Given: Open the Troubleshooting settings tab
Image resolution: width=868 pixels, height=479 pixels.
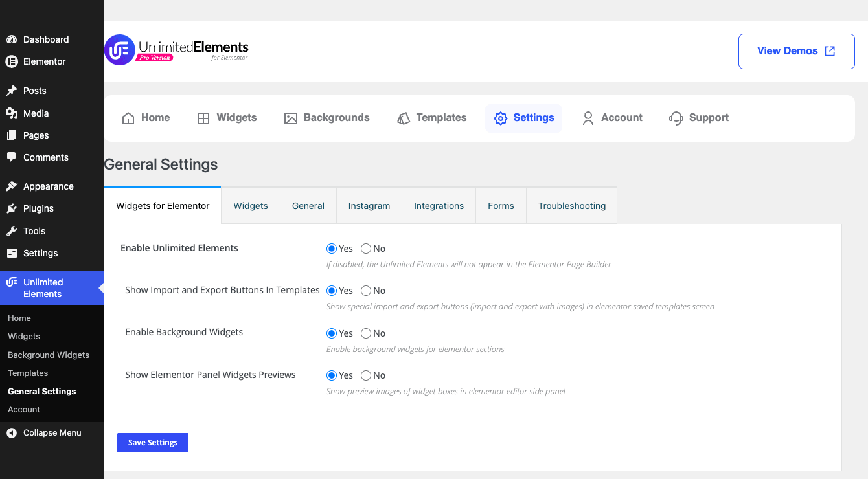Looking at the screenshot, I should click(x=572, y=206).
